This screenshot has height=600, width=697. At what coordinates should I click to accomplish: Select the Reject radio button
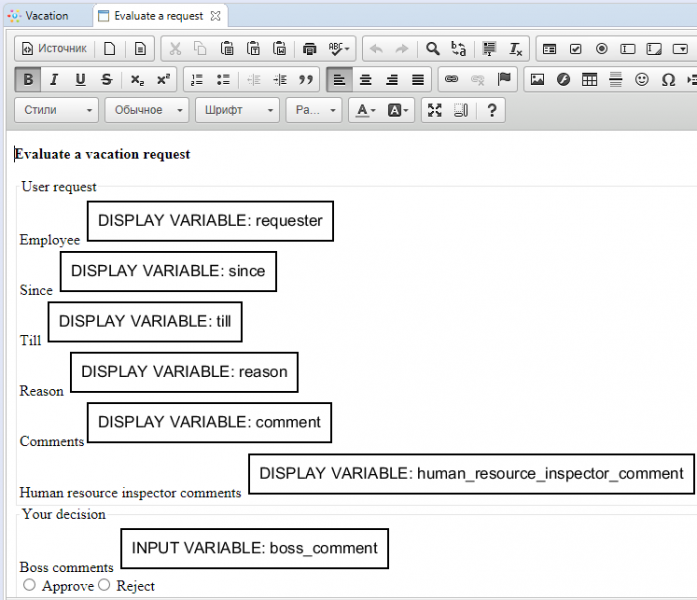[104, 585]
